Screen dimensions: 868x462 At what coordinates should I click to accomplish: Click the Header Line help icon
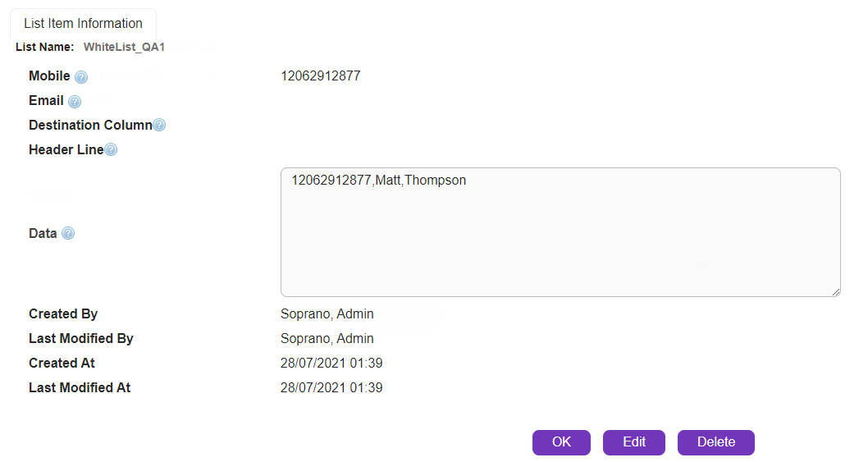(x=111, y=150)
